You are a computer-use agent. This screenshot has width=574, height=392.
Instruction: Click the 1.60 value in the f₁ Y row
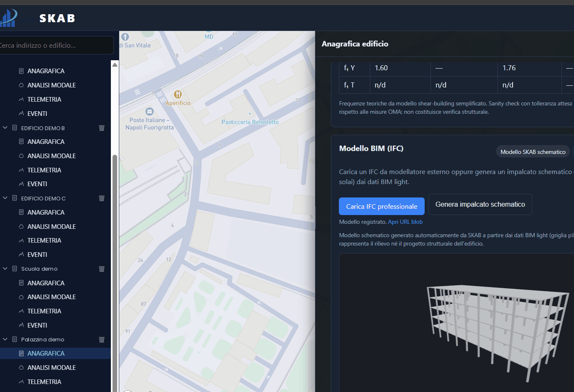click(381, 68)
